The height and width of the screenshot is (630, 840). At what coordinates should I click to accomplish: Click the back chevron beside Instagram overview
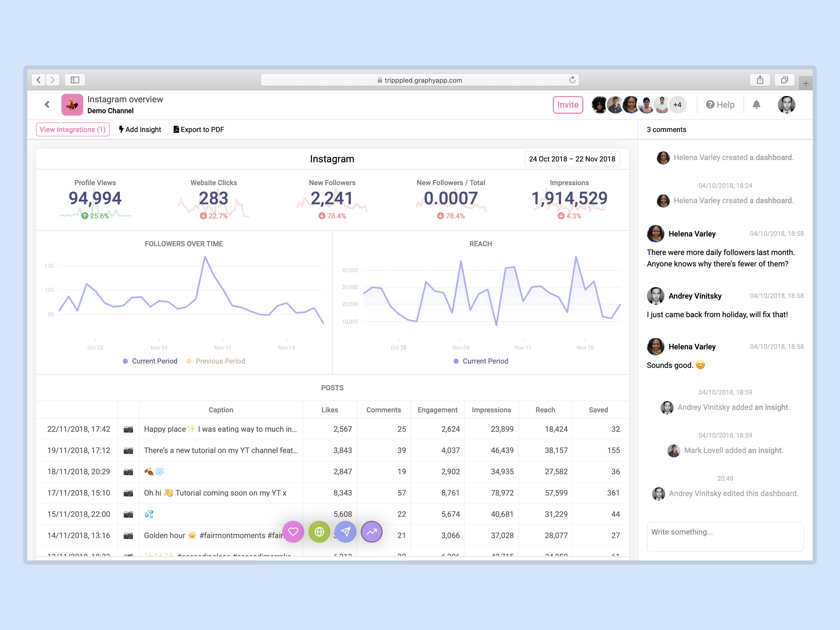pyautogui.click(x=47, y=104)
